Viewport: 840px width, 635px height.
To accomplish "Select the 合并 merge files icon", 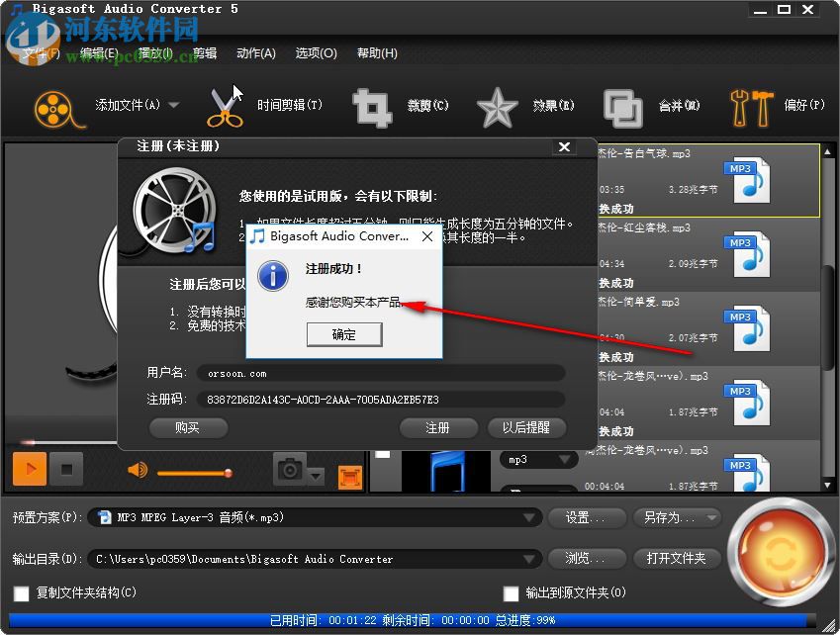I will coord(623,106).
